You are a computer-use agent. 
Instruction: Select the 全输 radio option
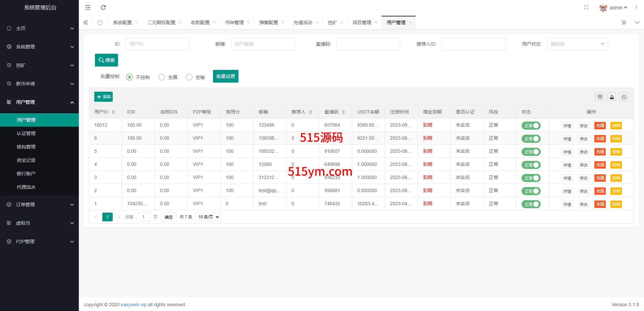point(189,77)
